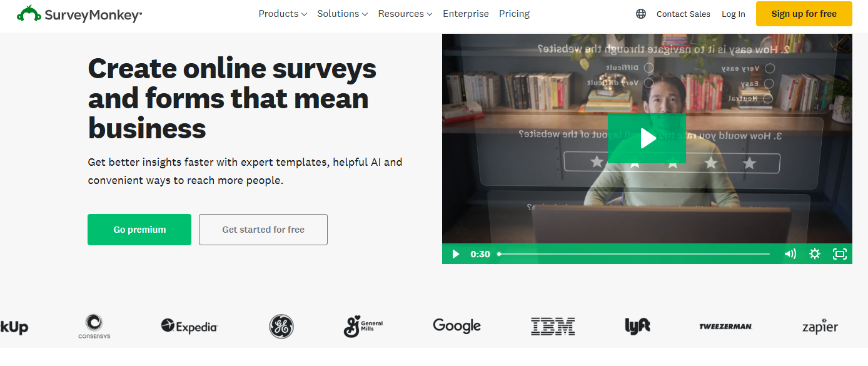Open the Pricing page
868x366 pixels.
click(x=514, y=14)
